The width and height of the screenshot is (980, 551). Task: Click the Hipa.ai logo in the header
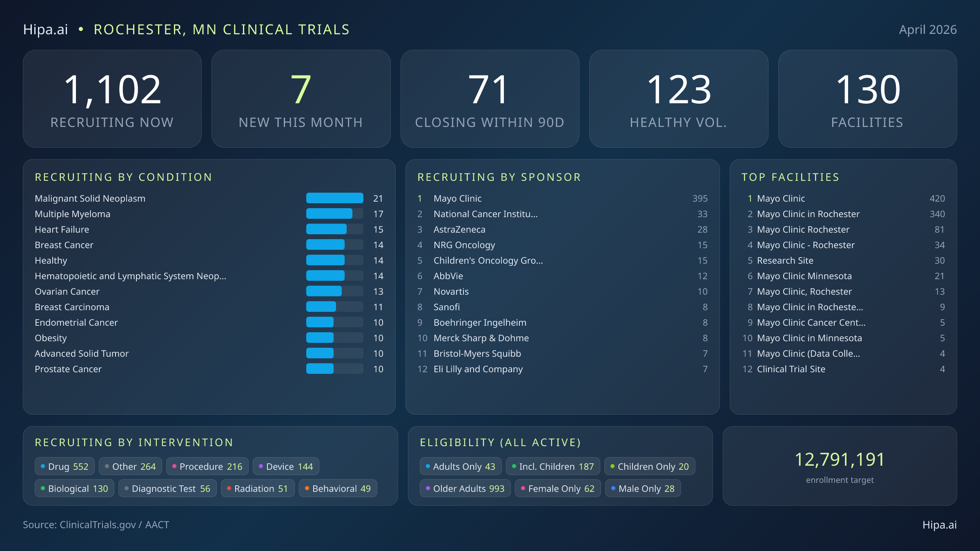[45, 29]
